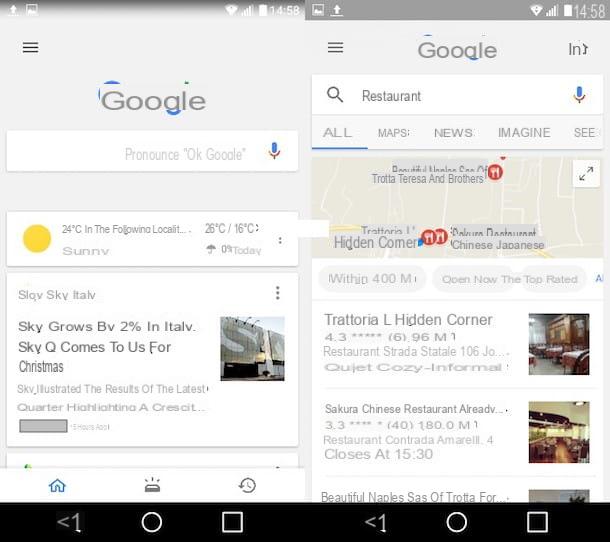The height and width of the screenshot is (542, 610).
Task: Tap 'Restaurant Strada Statale 106 Jo...' address
Action: [x=416, y=351]
